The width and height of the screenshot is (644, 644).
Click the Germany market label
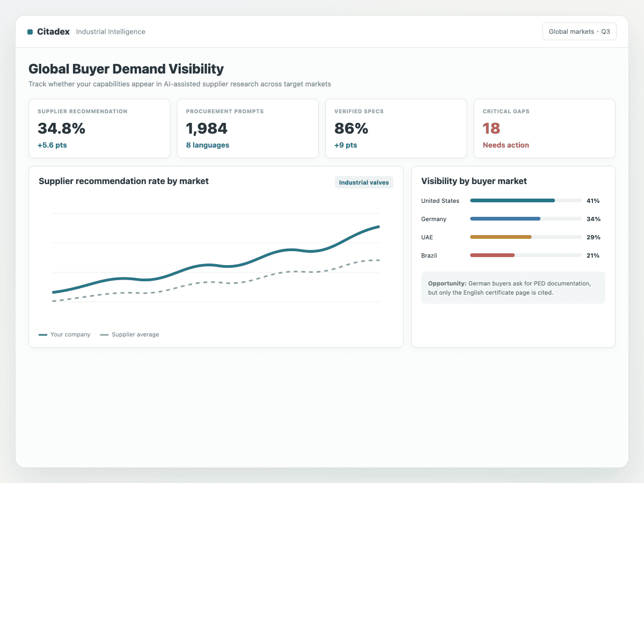point(434,219)
